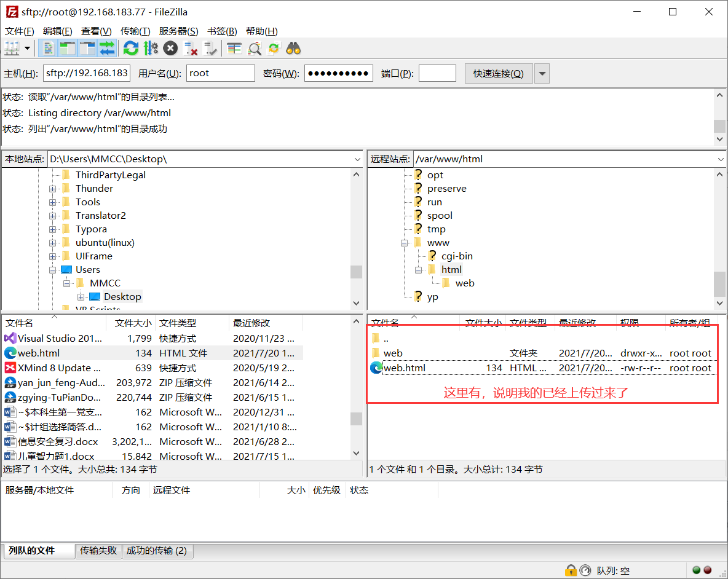Toggle the message log display

click(48, 48)
